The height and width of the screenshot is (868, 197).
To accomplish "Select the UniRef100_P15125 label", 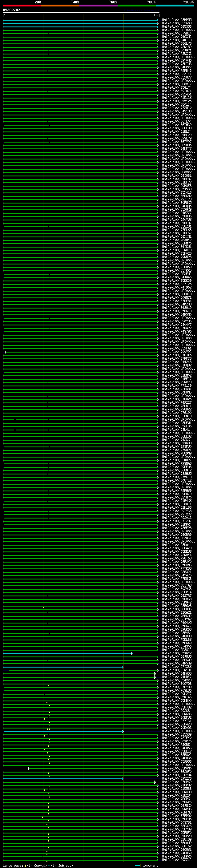I will click(177, 101).
